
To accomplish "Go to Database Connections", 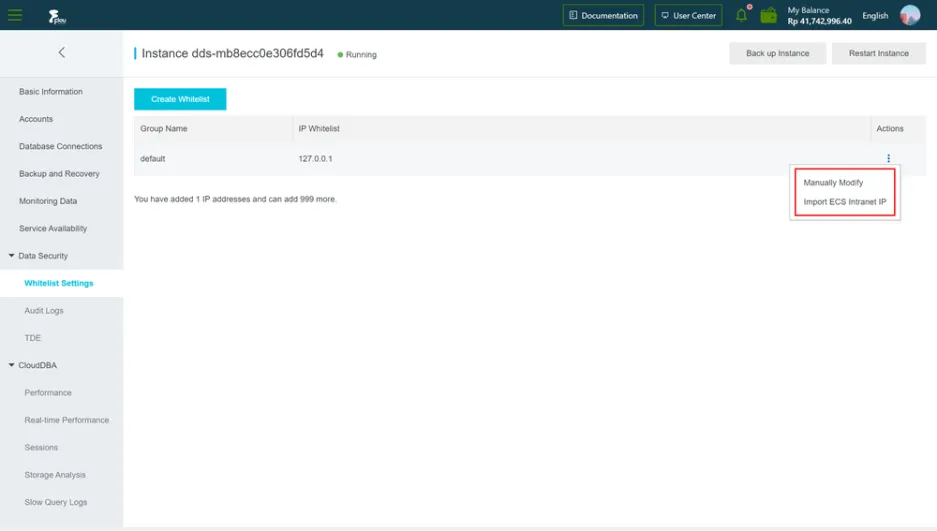I will (60, 146).
